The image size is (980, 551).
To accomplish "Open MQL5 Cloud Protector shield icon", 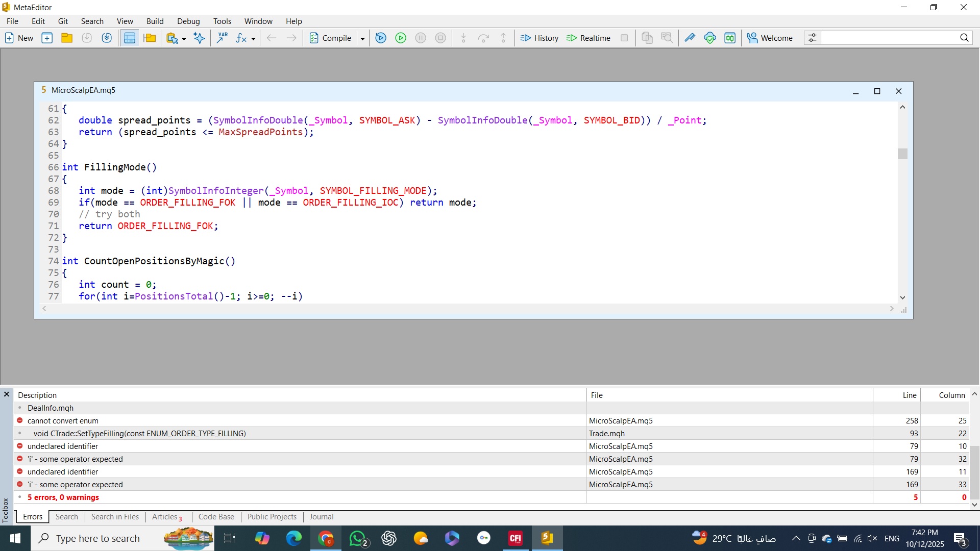I will 709,38.
